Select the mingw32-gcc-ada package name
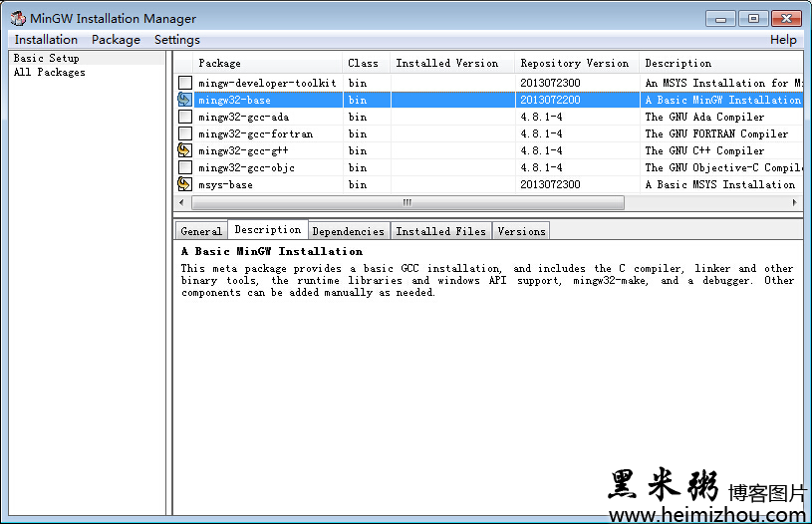Viewport: 812px width, 524px height. click(x=244, y=117)
